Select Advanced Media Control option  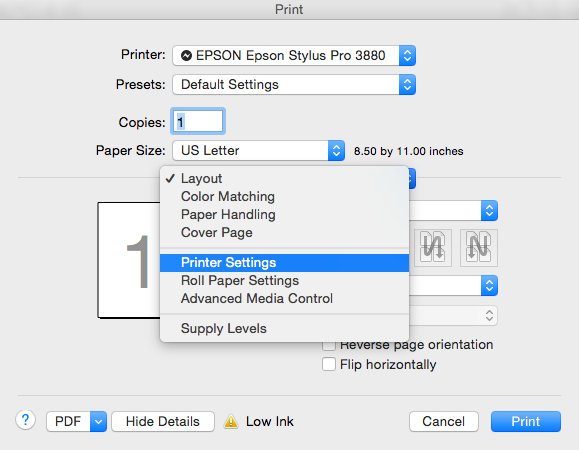[284, 299]
